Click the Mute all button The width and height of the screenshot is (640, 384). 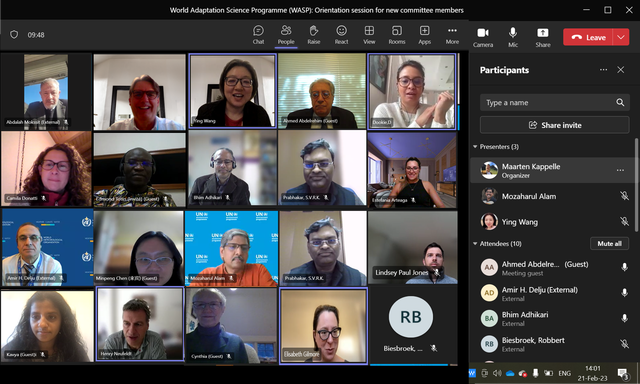609,244
